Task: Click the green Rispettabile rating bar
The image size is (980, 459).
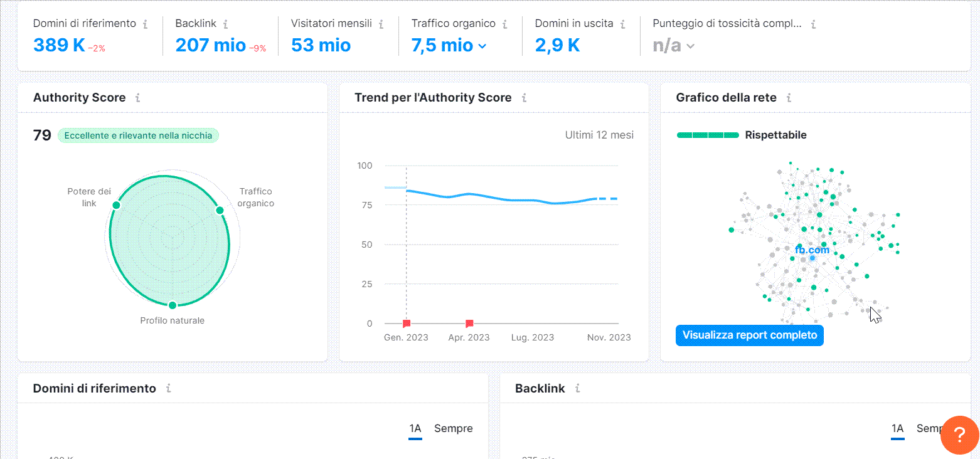Action: click(x=708, y=134)
